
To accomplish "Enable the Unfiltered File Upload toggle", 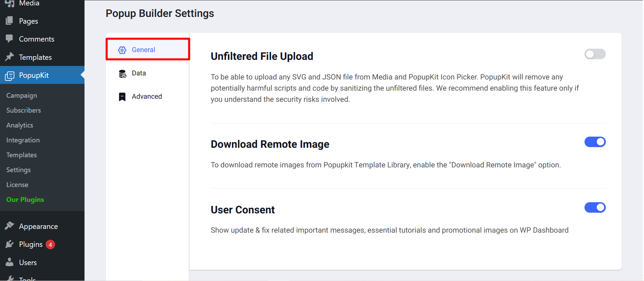I will tap(595, 54).
